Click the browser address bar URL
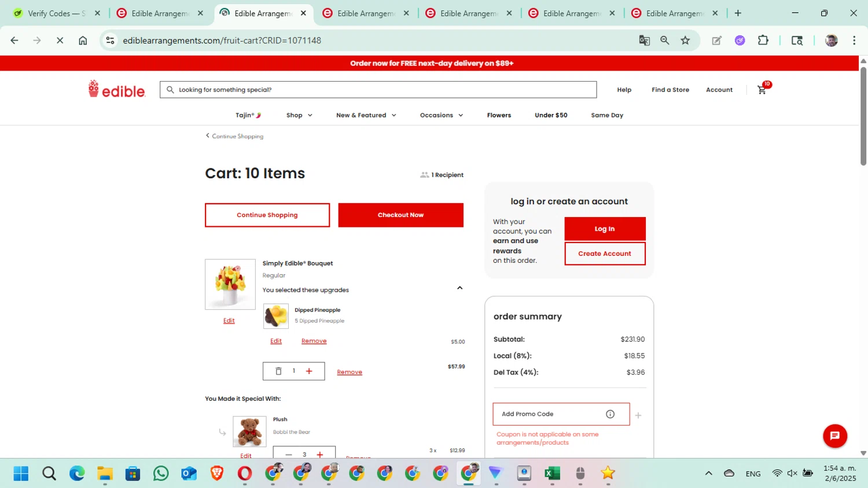Viewport: 868px width, 488px height. tap(222, 41)
